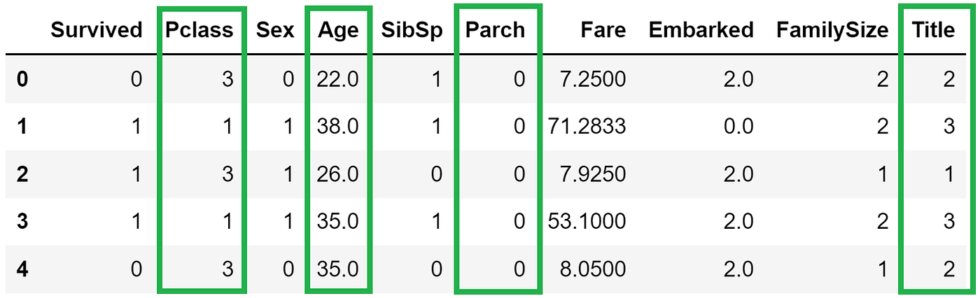Screen dimensions: 980x298
Task: Click the Fare column header
Action: pos(603,30)
